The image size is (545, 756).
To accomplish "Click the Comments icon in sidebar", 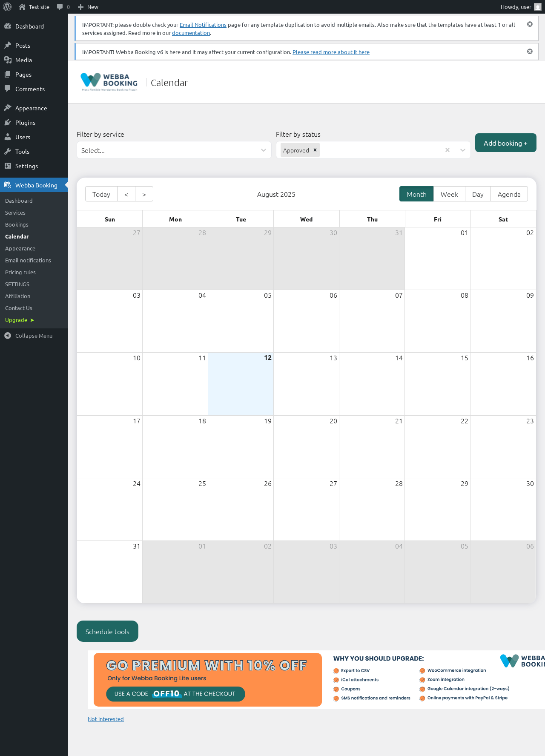I will pyautogui.click(x=8, y=89).
